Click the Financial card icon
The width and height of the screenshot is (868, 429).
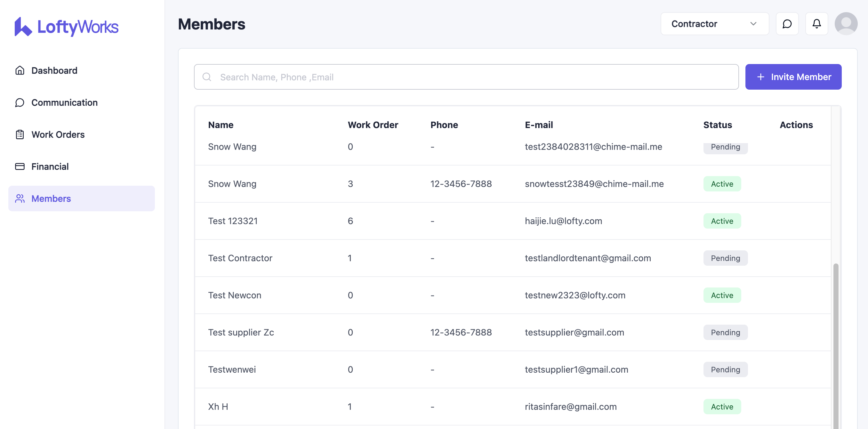tap(20, 166)
